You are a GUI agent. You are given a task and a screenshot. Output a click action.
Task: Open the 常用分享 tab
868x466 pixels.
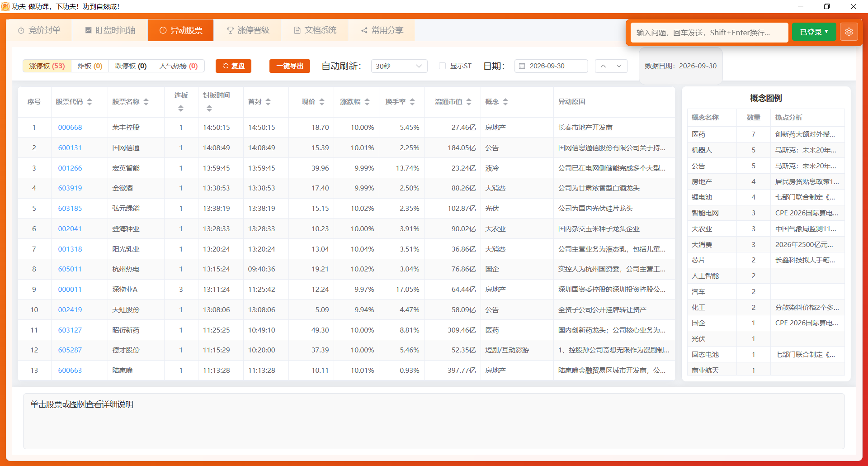point(382,30)
